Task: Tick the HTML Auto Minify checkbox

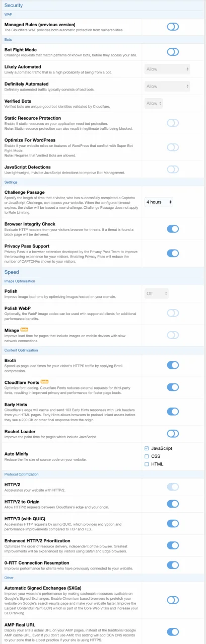Action: tap(147, 464)
